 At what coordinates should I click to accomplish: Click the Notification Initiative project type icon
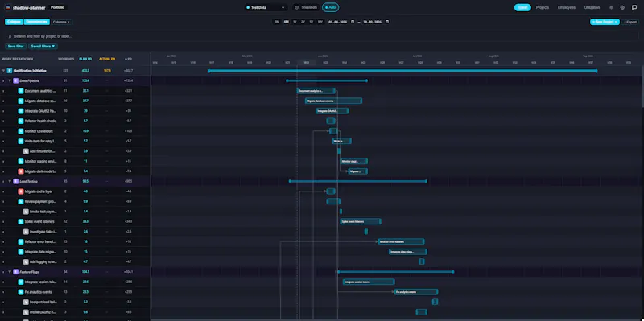[x=10, y=71]
